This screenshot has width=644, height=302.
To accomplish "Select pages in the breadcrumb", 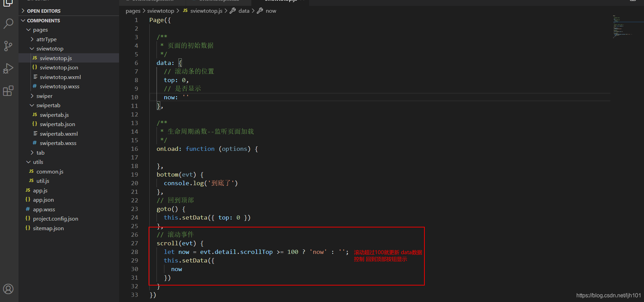I will [x=133, y=11].
